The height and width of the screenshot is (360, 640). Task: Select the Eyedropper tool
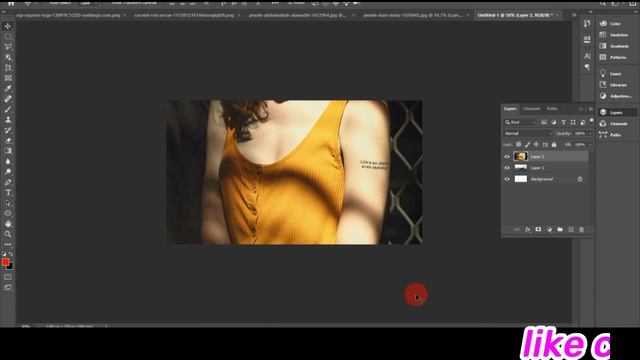[8, 89]
